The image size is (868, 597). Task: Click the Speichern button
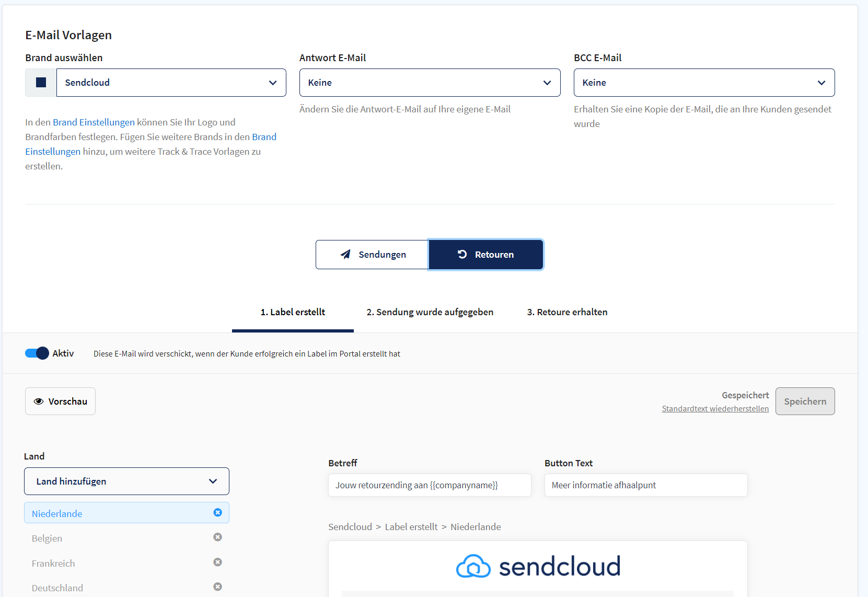click(805, 401)
